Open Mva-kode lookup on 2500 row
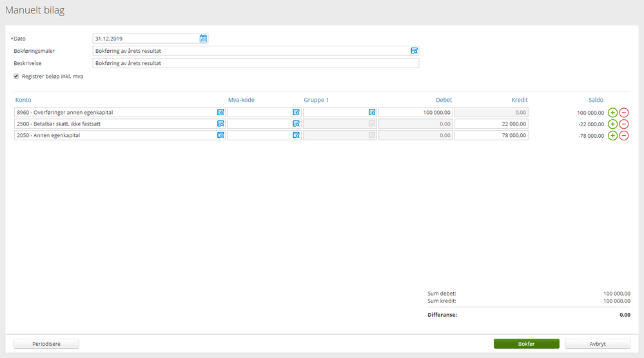 pos(296,124)
